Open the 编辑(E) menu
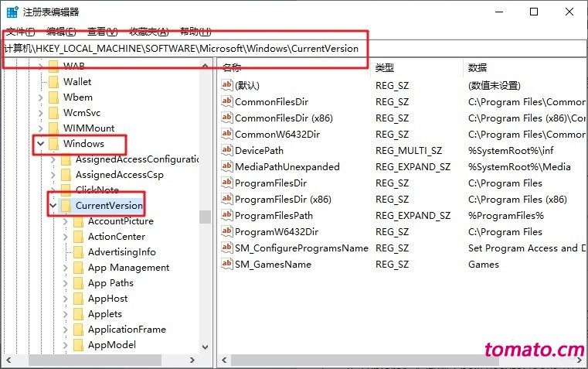The width and height of the screenshot is (588, 369). [61, 32]
